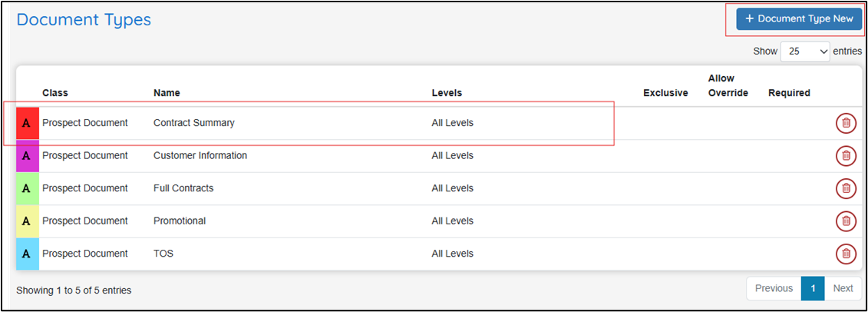The height and width of the screenshot is (312, 868).
Task: Click the yellow Promotional color swatch
Action: coord(28,221)
